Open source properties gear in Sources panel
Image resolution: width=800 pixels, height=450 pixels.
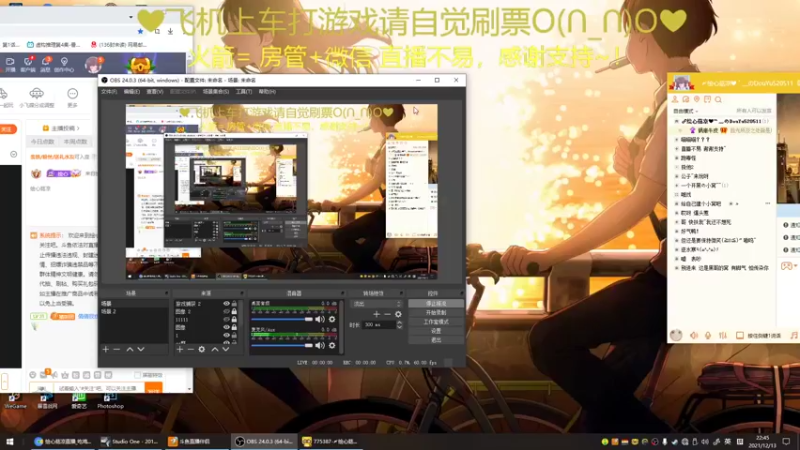coord(202,349)
